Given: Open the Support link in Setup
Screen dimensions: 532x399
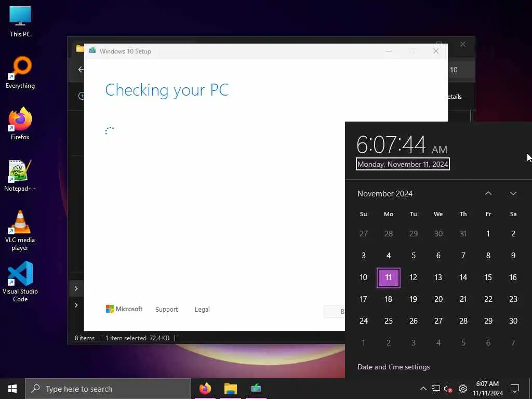Looking at the screenshot, I should pyautogui.click(x=167, y=310).
